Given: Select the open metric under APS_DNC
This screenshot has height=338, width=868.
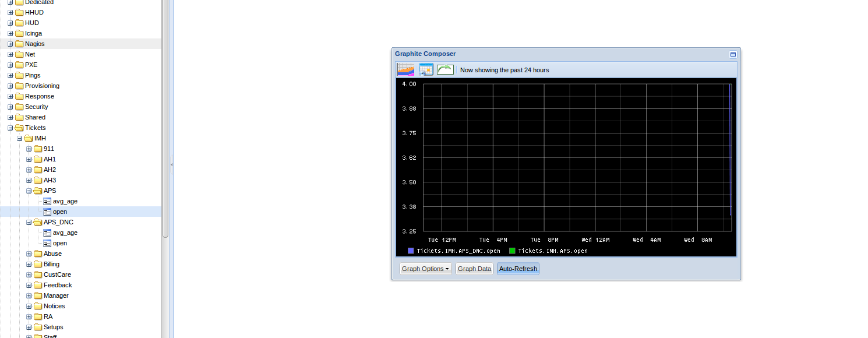Looking at the screenshot, I should click(59, 243).
